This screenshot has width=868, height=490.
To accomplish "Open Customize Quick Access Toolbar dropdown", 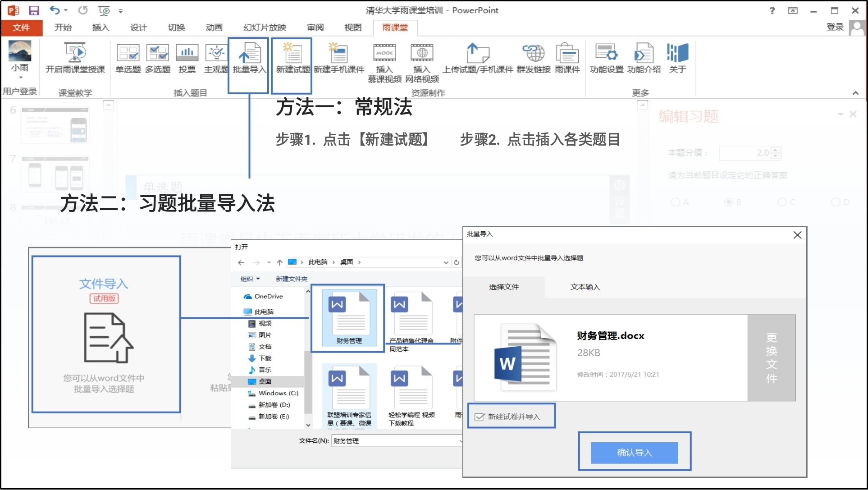I will [x=120, y=10].
